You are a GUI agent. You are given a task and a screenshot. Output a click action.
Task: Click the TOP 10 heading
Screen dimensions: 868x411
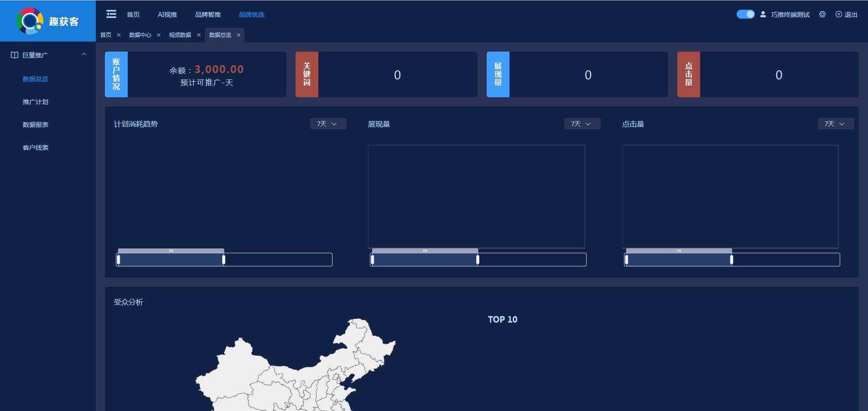coord(503,320)
